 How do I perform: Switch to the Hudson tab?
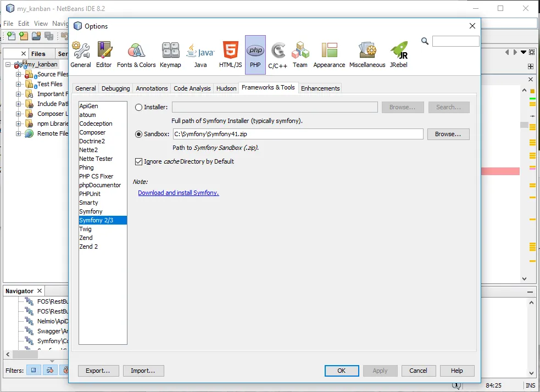pos(226,88)
